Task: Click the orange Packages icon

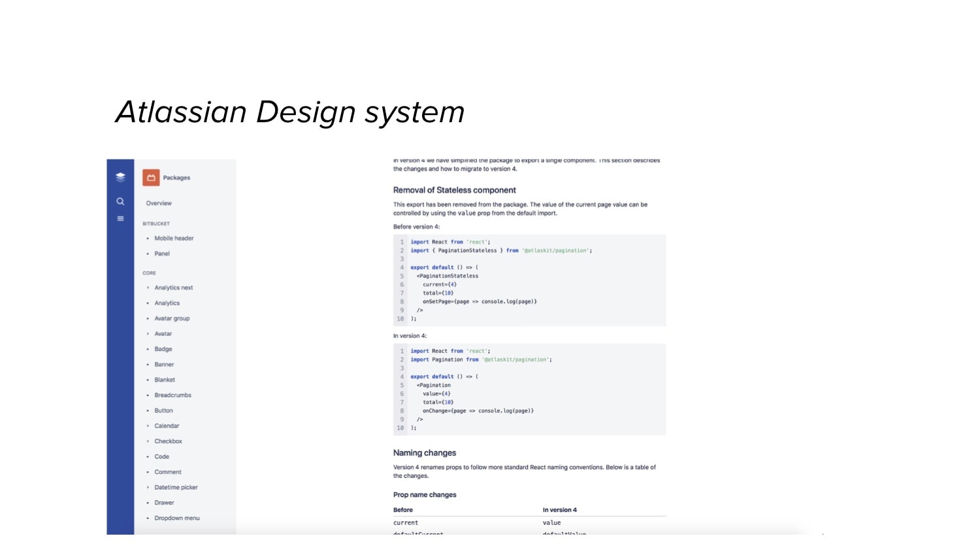Action: tap(151, 177)
